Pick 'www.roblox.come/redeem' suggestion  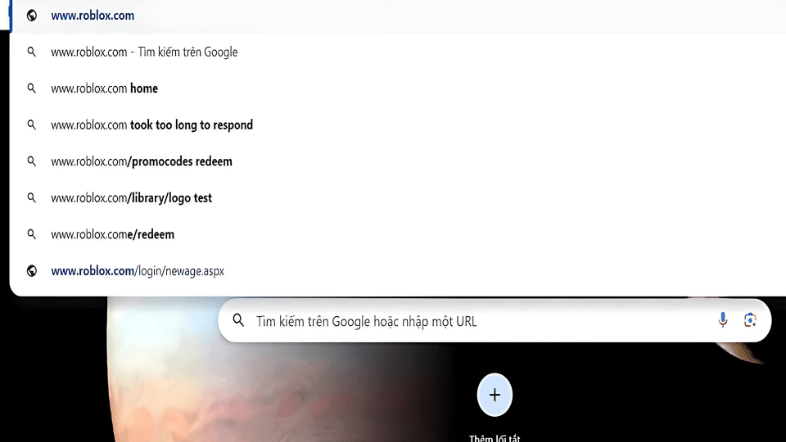(x=398, y=235)
